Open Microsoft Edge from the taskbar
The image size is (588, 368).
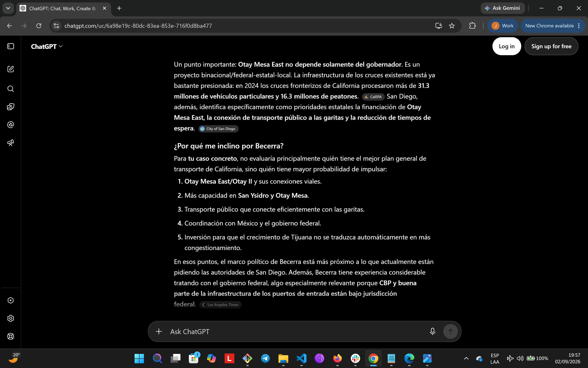point(409,358)
